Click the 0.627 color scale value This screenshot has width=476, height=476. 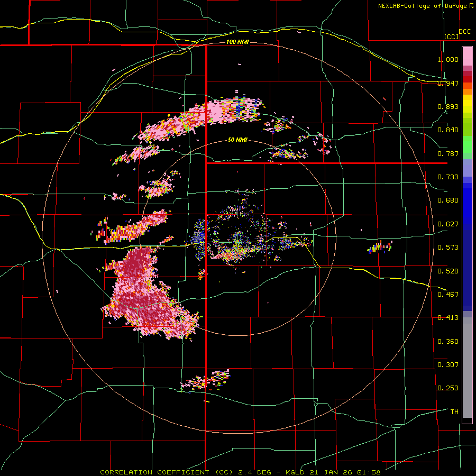point(448,224)
